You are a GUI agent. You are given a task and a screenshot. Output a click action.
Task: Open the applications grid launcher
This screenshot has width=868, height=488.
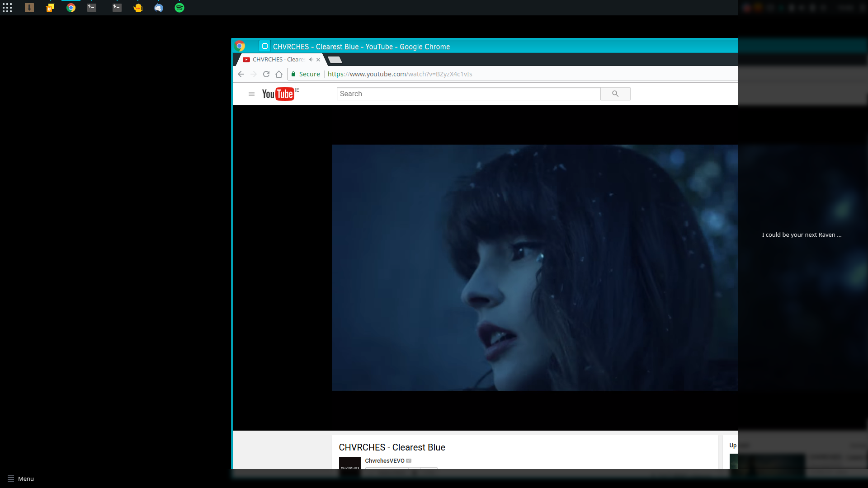coord(7,8)
